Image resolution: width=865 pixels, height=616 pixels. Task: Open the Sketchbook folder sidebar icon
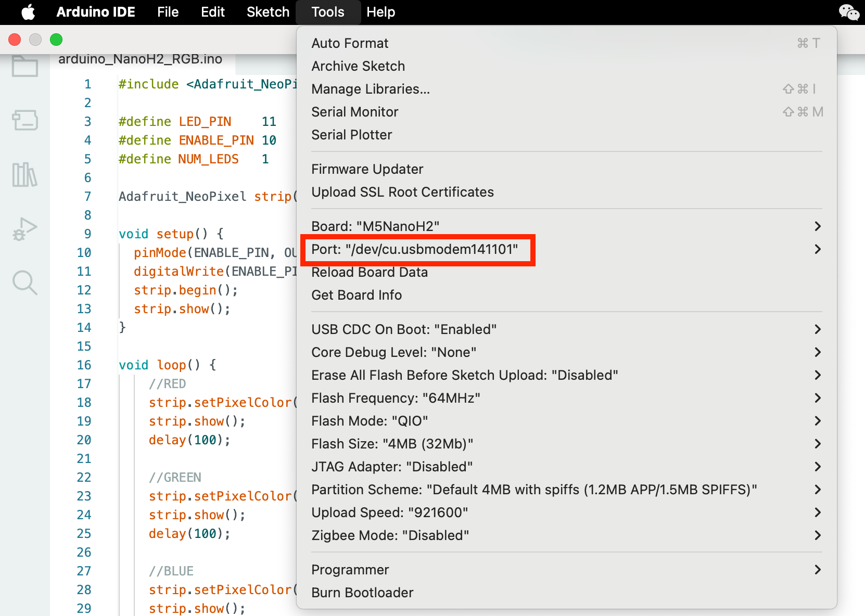(25, 66)
